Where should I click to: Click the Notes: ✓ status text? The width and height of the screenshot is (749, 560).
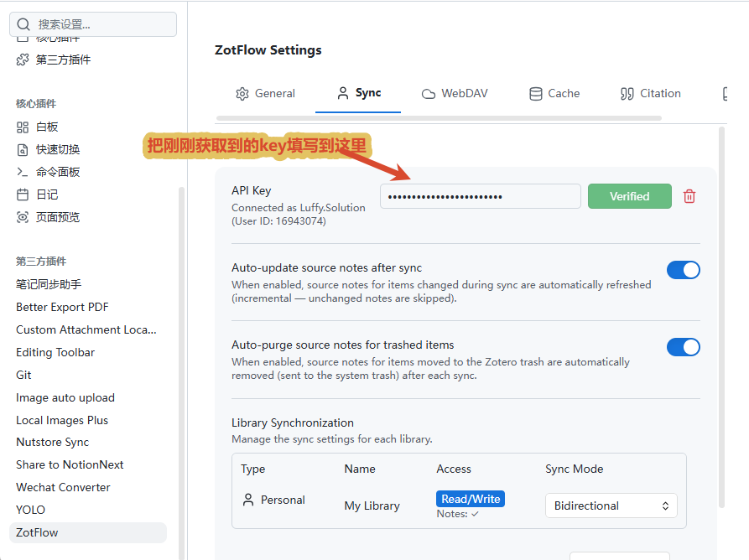click(458, 514)
